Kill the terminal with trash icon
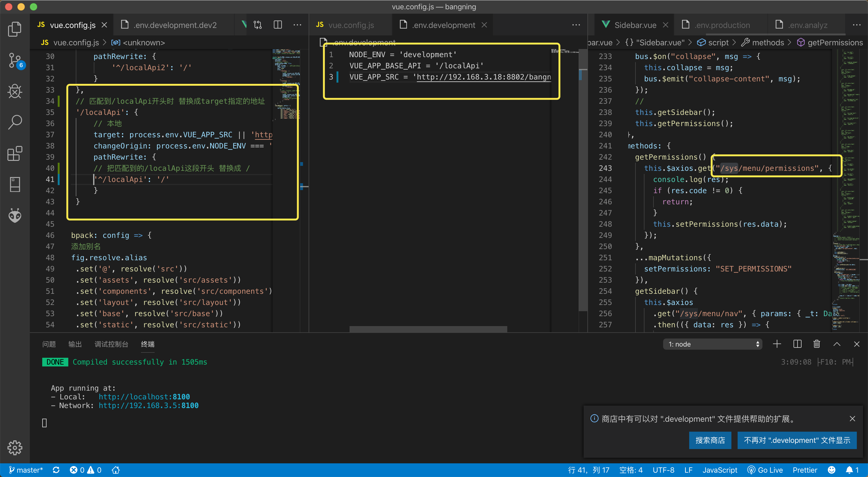The width and height of the screenshot is (868, 477). coord(817,344)
